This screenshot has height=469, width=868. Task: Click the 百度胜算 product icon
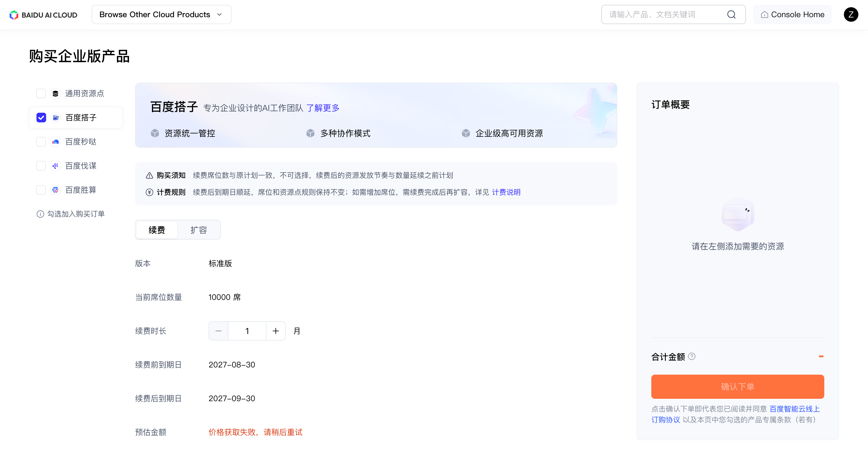tap(55, 190)
